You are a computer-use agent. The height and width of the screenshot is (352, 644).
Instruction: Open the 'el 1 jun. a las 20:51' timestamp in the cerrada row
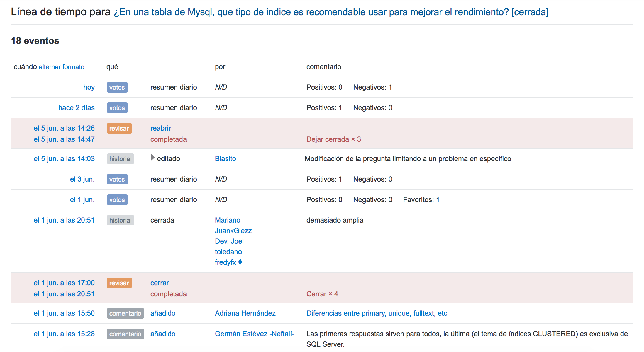point(64,220)
